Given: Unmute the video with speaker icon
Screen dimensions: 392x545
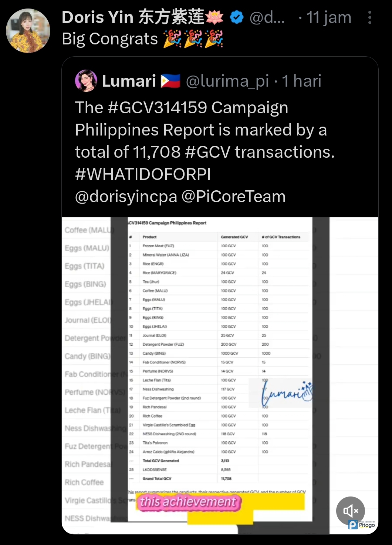Looking at the screenshot, I should tap(350, 511).
